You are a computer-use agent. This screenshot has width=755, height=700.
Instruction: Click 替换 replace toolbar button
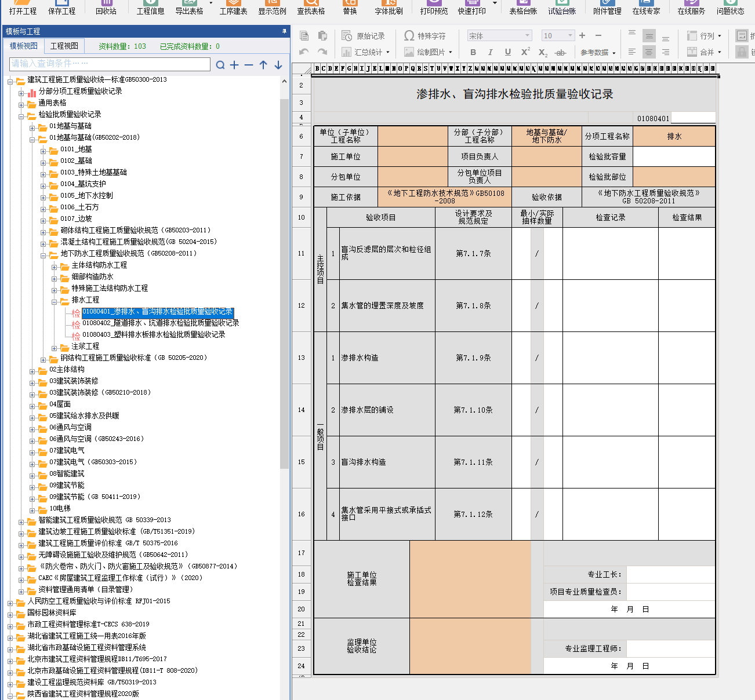[350, 8]
